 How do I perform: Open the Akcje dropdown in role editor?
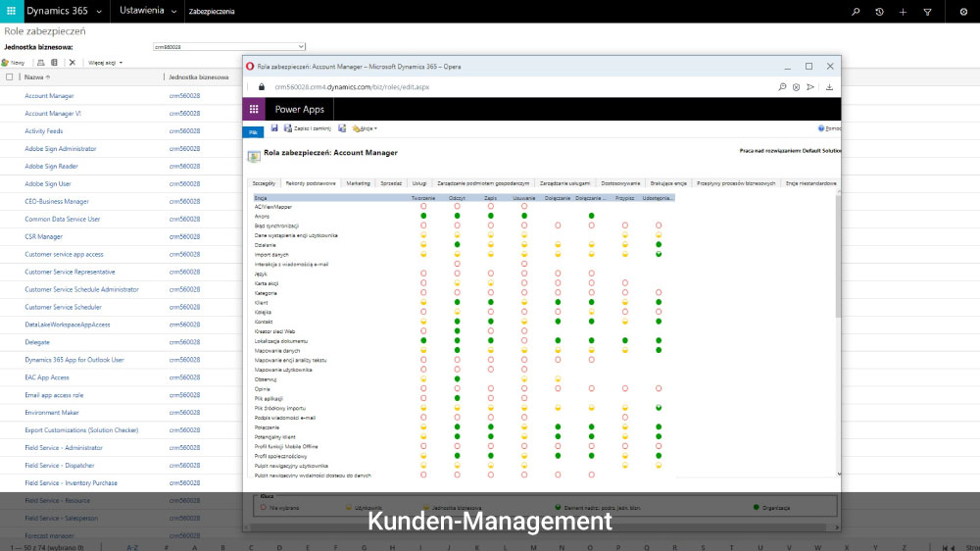pyautogui.click(x=365, y=128)
